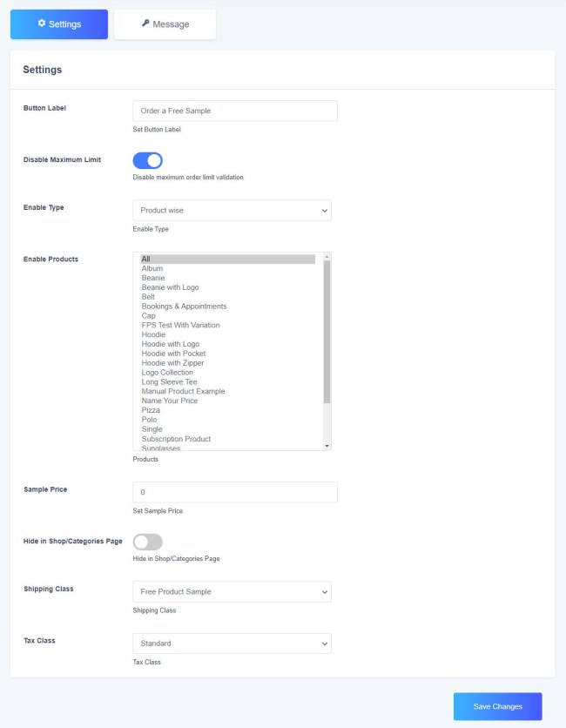The image size is (566, 728).
Task: Select Subscription Product in the list
Action: (176, 439)
